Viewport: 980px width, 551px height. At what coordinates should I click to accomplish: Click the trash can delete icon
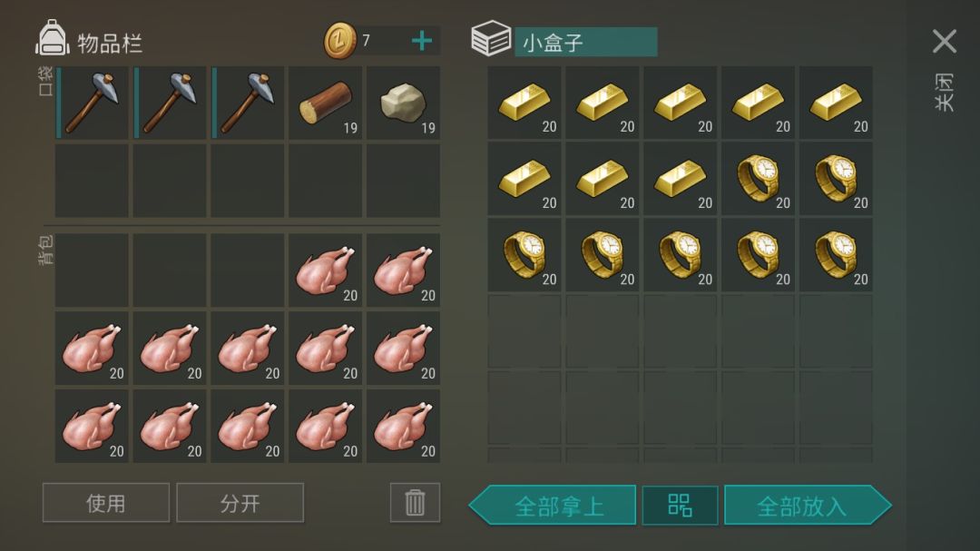[x=415, y=502]
